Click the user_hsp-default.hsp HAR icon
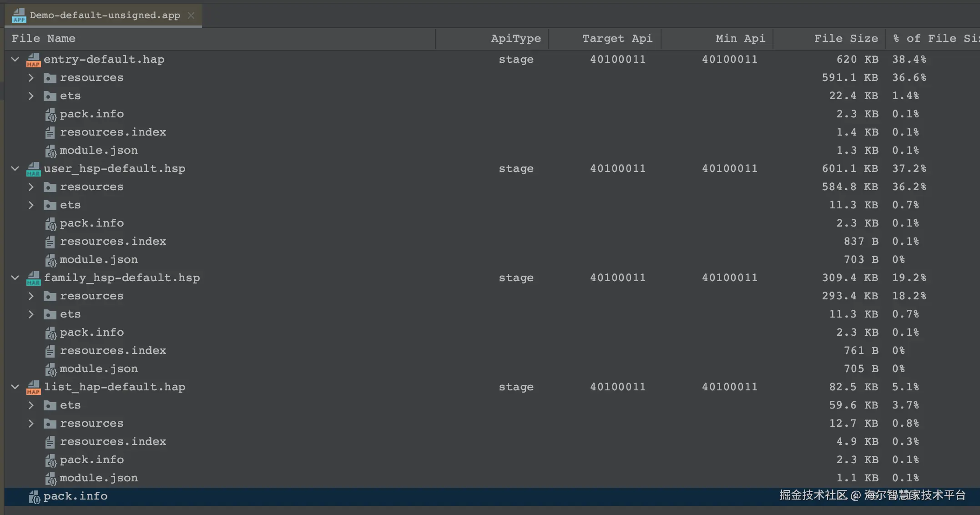Image resolution: width=980 pixels, height=515 pixels. point(33,169)
